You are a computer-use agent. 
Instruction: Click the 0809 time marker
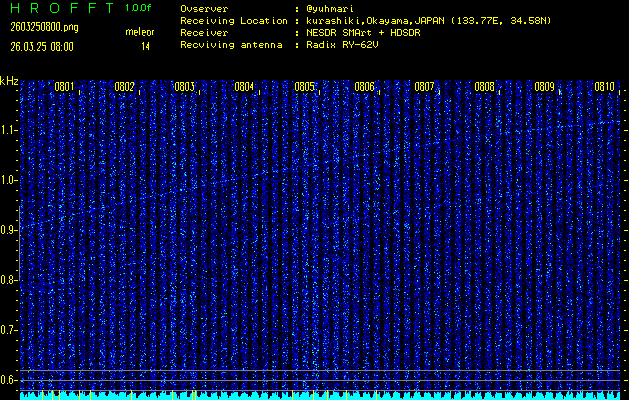pos(544,87)
